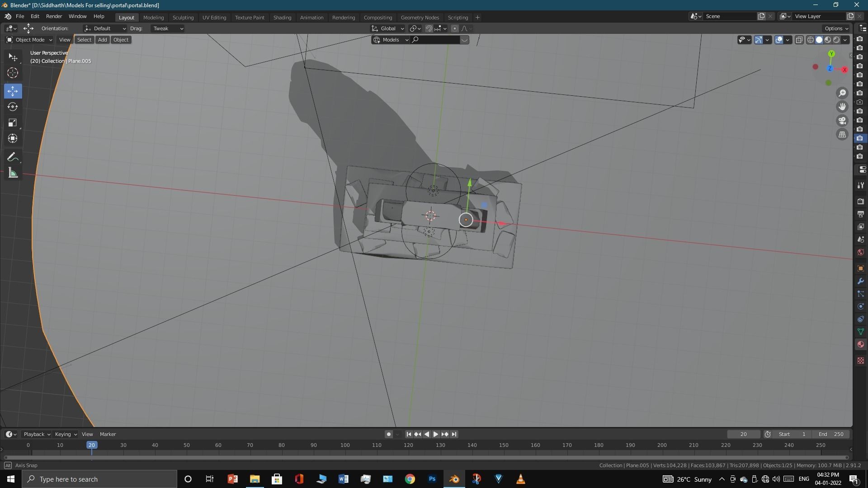Switch to the Sculpting workspace tab
The height and width of the screenshot is (488, 868).
(183, 18)
